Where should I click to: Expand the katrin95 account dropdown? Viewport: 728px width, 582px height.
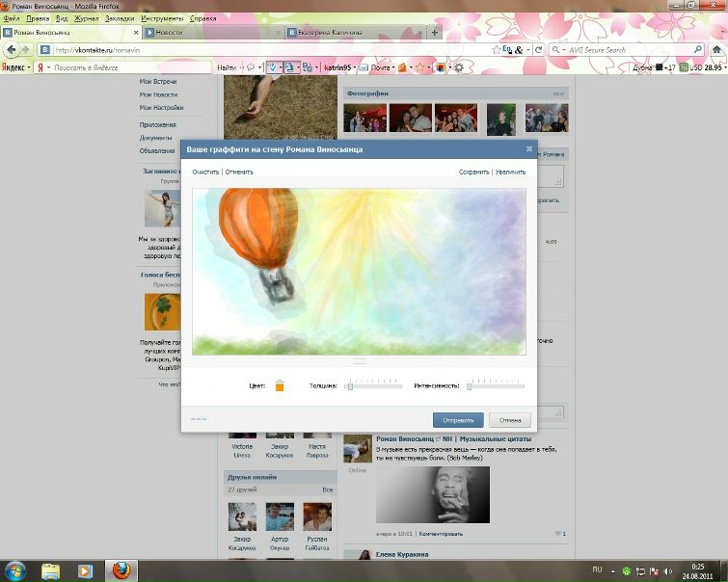(x=355, y=67)
